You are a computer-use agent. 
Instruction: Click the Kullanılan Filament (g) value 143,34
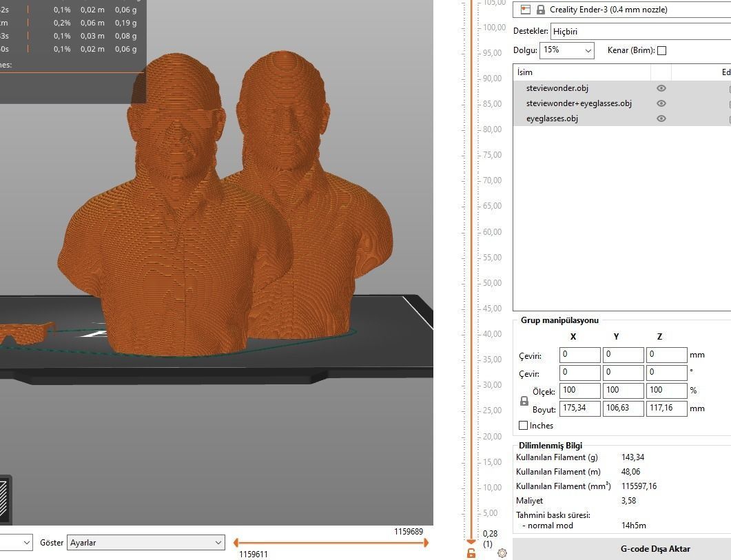(632, 457)
